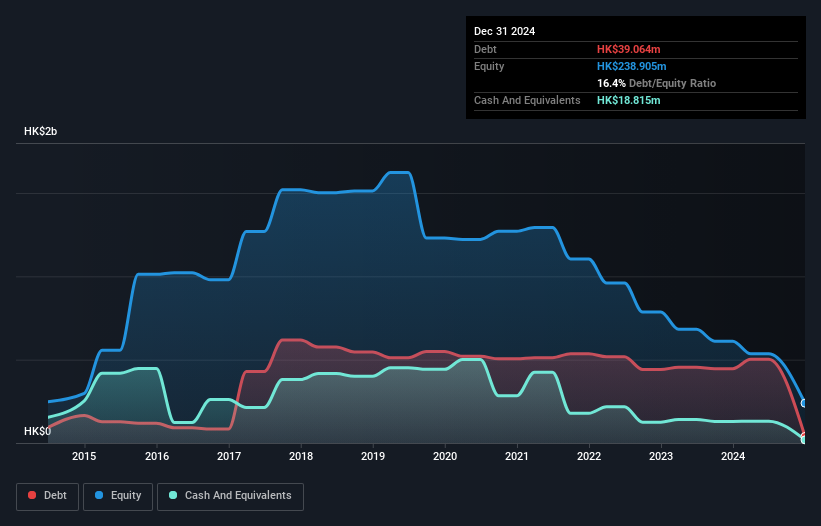This screenshot has height=526, width=821.
Task: Click the 2020 x-axis year label
Action: coord(445,456)
